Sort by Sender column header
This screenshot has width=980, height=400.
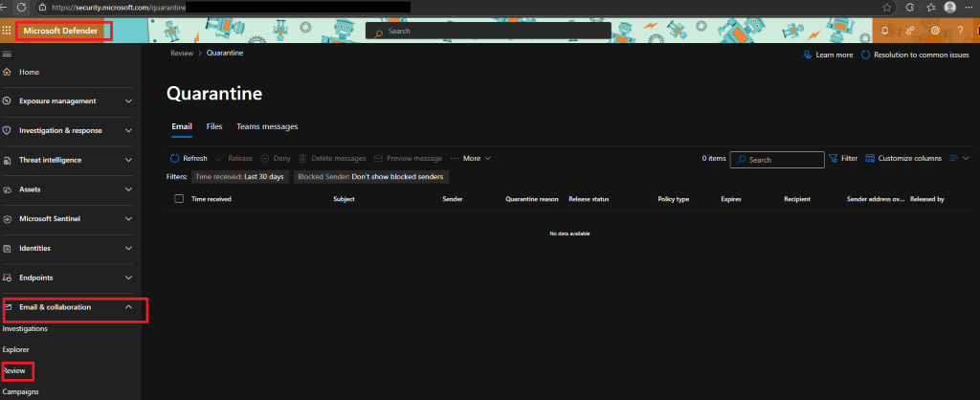click(x=453, y=199)
